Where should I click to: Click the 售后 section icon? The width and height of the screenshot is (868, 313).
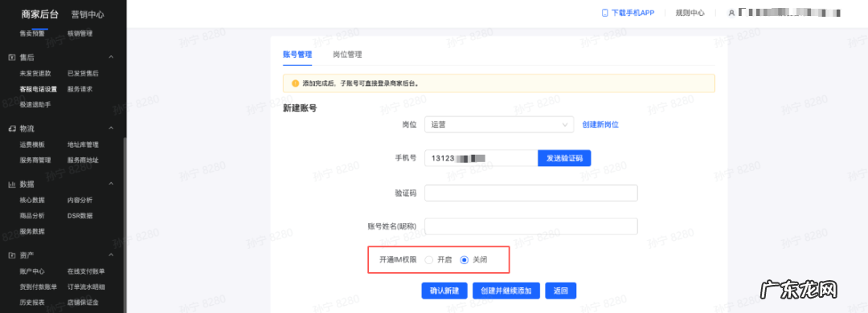click(11, 57)
